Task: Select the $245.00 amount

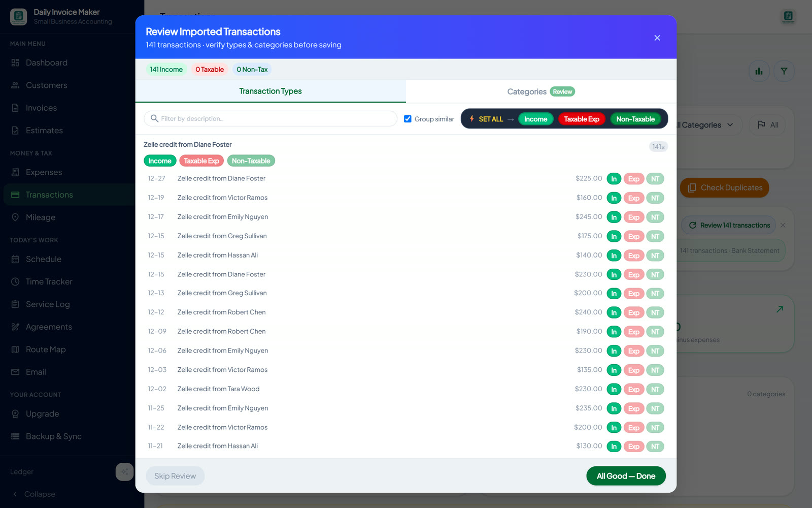Action: 589,217
